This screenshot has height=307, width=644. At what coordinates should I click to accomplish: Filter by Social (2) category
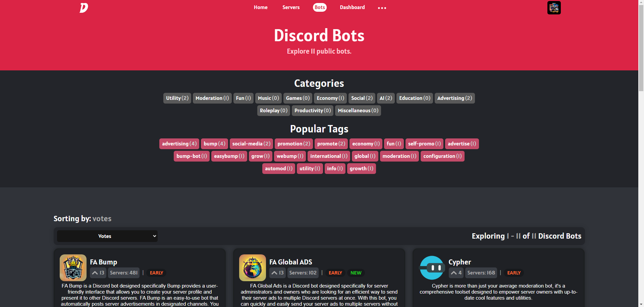coord(362,98)
